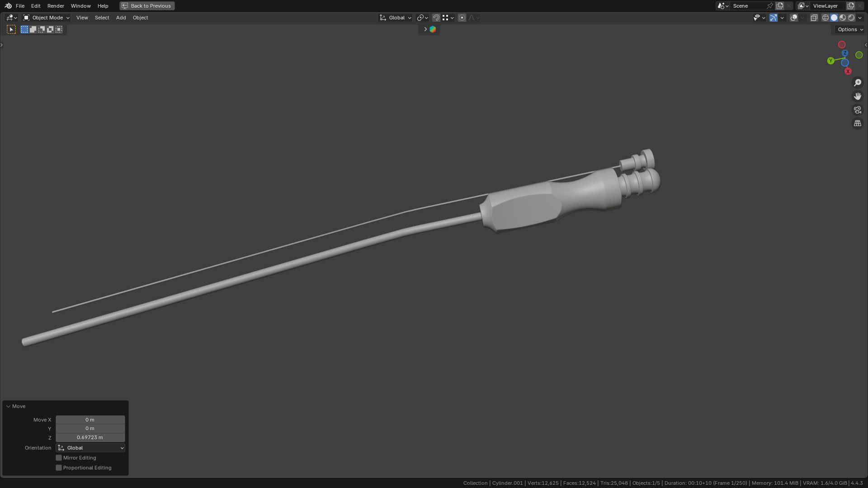Click the Back to Previous button
The height and width of the screenshot is (488, 868).
click(x=147, y=6)
